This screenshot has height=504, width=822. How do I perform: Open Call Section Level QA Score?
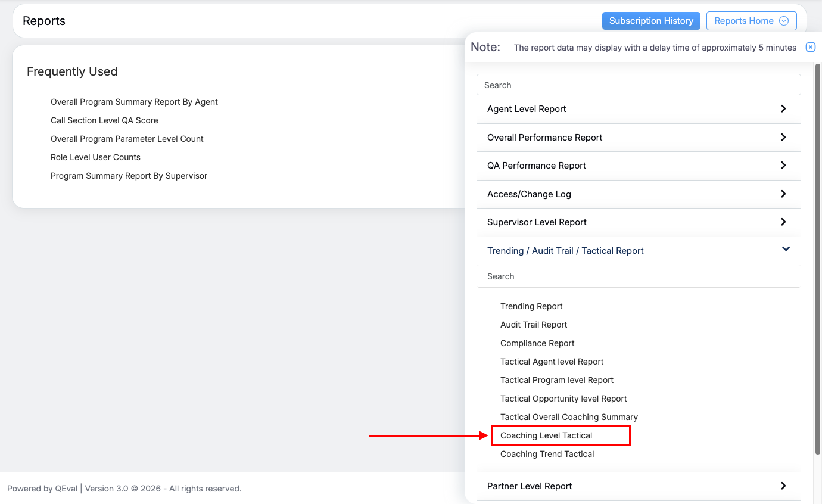104,120
